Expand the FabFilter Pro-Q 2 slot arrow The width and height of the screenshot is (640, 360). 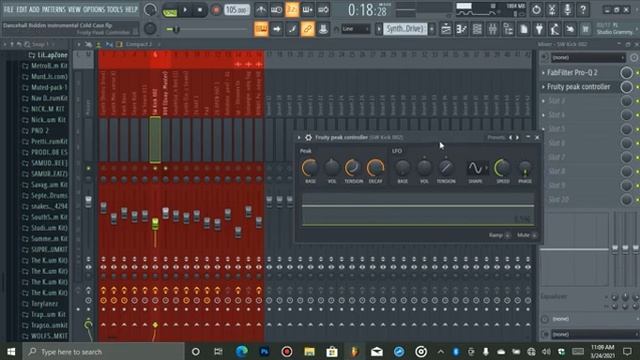[x=543, y=73]
